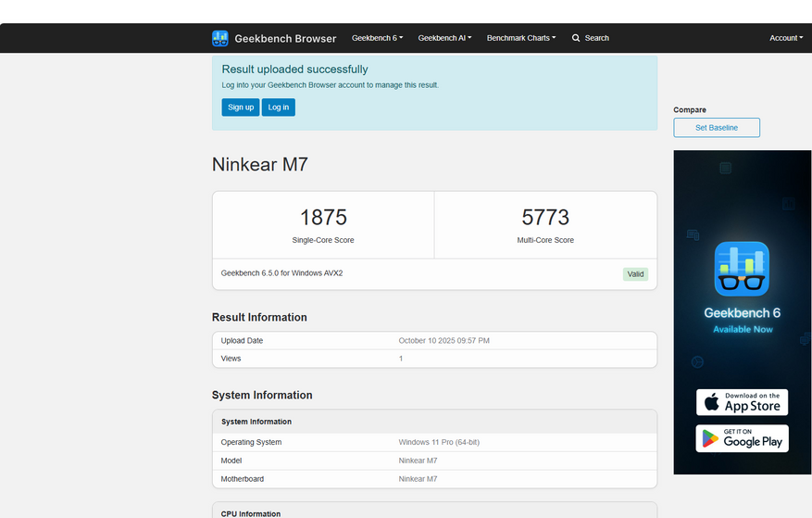Click the Upload Date value row
The image size is (812, 518).
point(443,341)
